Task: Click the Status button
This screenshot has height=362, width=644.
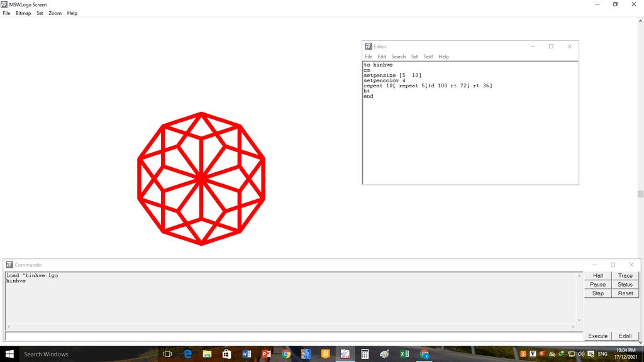Action: pyautogui.click(x=625, y=285)
